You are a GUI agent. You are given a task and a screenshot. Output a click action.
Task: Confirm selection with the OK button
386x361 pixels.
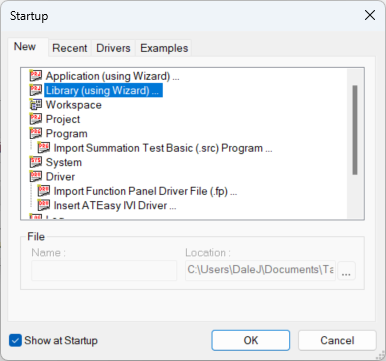[251, 340]
